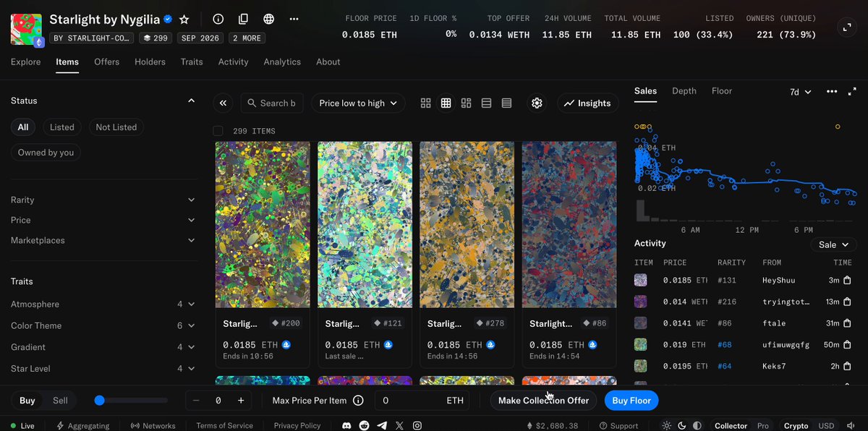
Task: Expand the Marketplaces filter section
Action: click(103, 240)
